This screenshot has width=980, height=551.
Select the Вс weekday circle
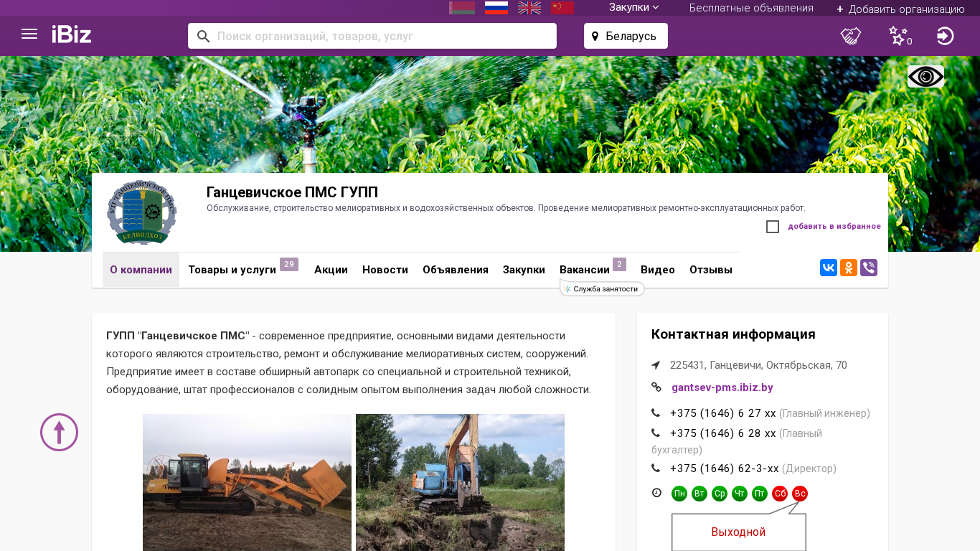tap(800, 494)
